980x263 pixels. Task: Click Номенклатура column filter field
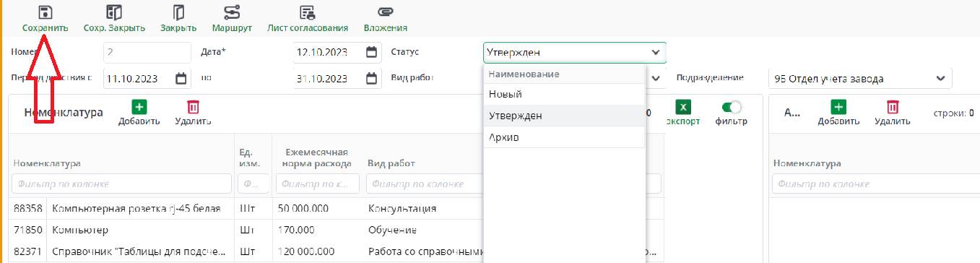coord(121,184)
